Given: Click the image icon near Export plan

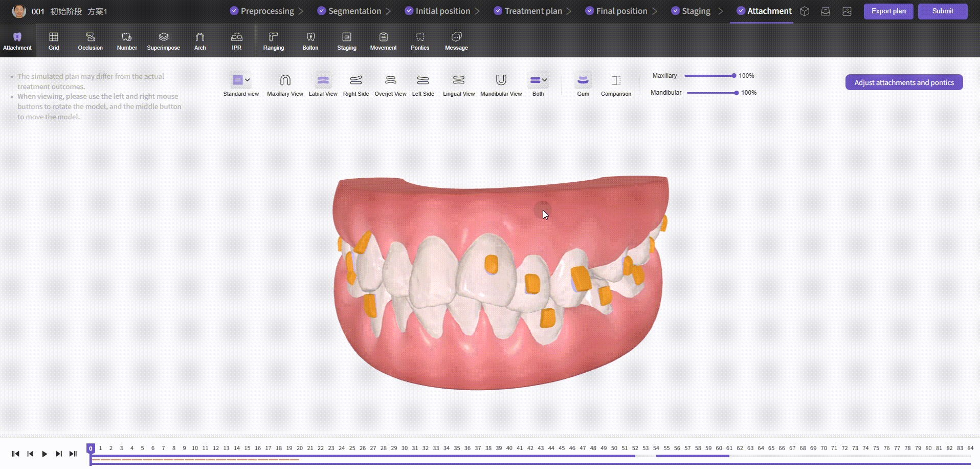Looking at the screenshot, I should (x=847, y=11).
